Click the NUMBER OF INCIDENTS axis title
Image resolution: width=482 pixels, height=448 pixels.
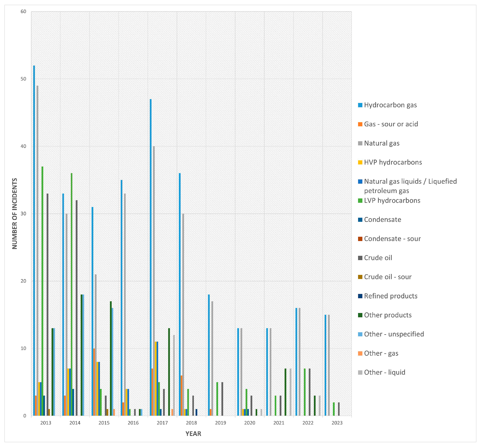(15, 214)
